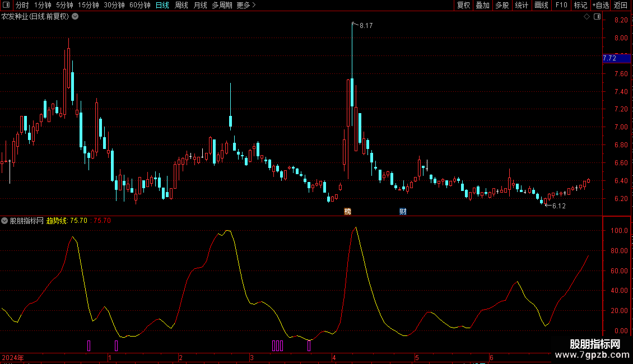Click the 复权 button
The height and width of the screenshot is (364, 633).
tap(463, 5)
